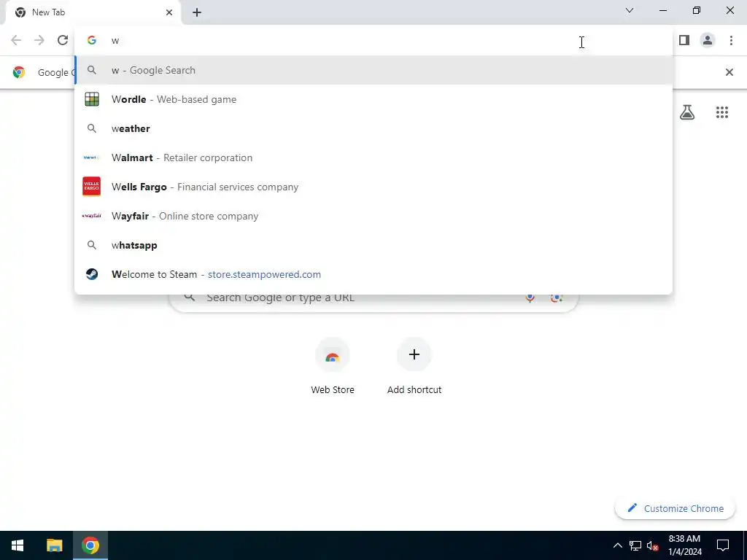Click the search icon beside 'whatsapp'
The height and width of the screenshot is (560, 747).
(92, 245)
